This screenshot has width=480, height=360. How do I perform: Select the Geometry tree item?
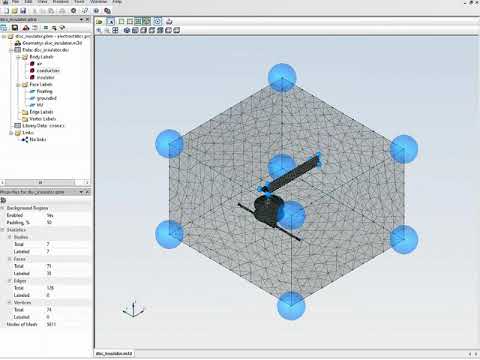[x=52, y=43]
